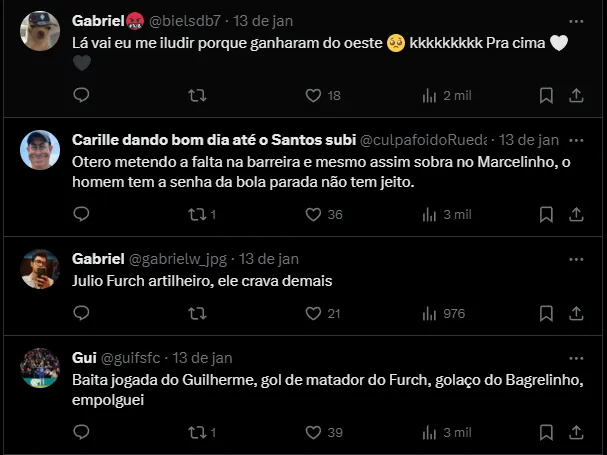The height and width of the screenshot is (455, 607).
Task: Open more options for @gabrielw_jpg tweet
Action: 576,258
